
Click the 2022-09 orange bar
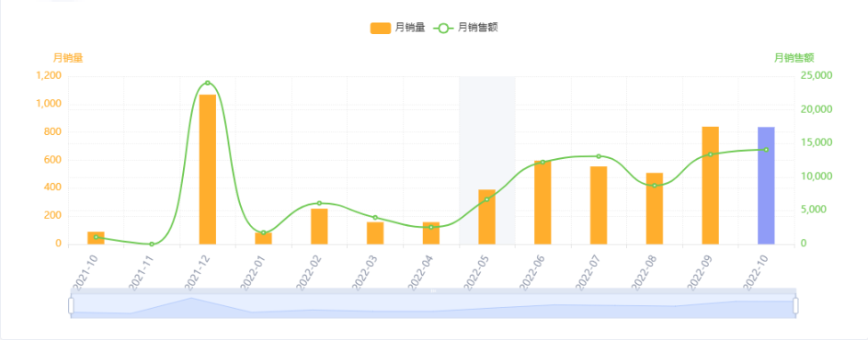pyautogui.click(x=710, y=186)
